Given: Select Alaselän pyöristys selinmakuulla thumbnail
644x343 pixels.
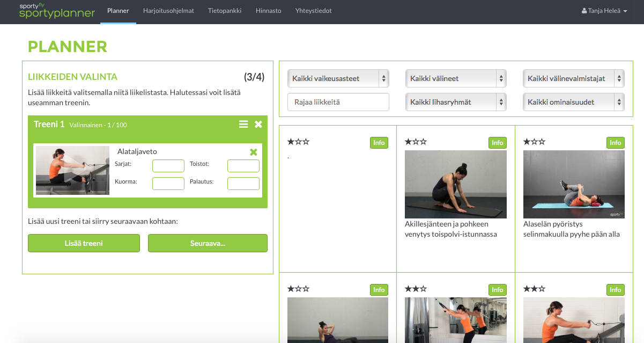Looking at the screenshot, I should (574, 184).
